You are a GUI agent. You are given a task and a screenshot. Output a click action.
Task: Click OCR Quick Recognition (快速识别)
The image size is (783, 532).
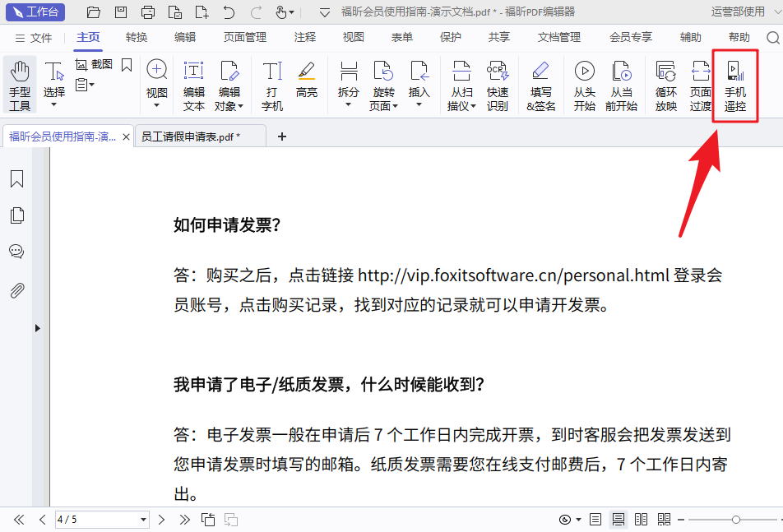tap(498, 86)
